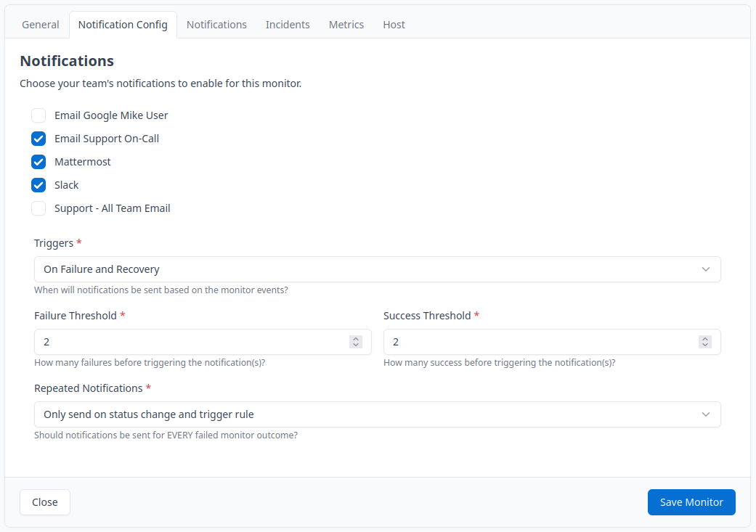
Task: Click the Close button
Action: pyautogui.click(x=45, y=502)
